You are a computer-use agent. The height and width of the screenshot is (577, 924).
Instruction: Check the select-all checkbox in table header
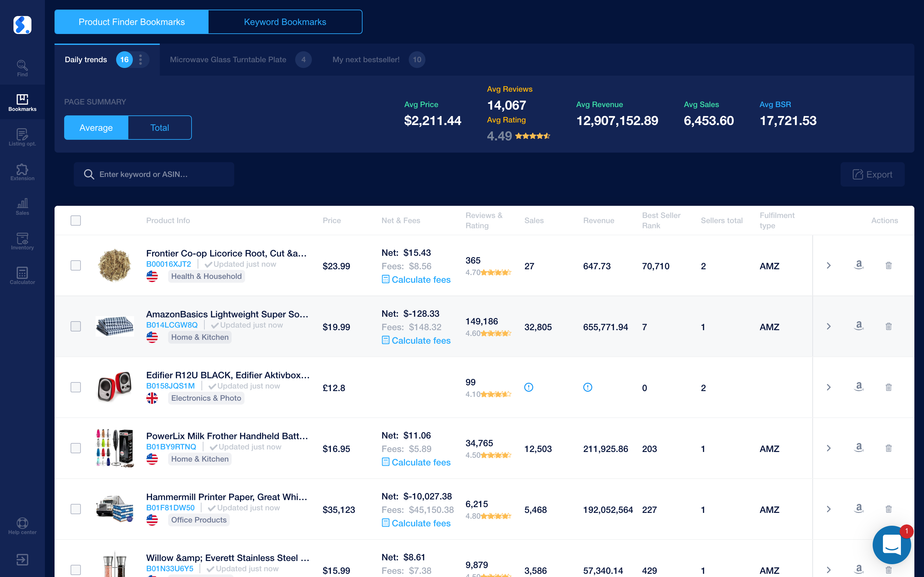[76, 221]
